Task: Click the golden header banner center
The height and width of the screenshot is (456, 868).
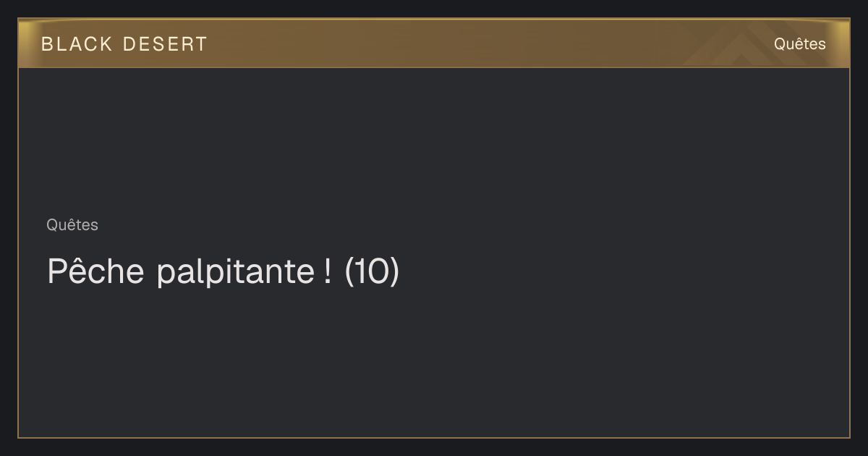Action: click(434, 43)
